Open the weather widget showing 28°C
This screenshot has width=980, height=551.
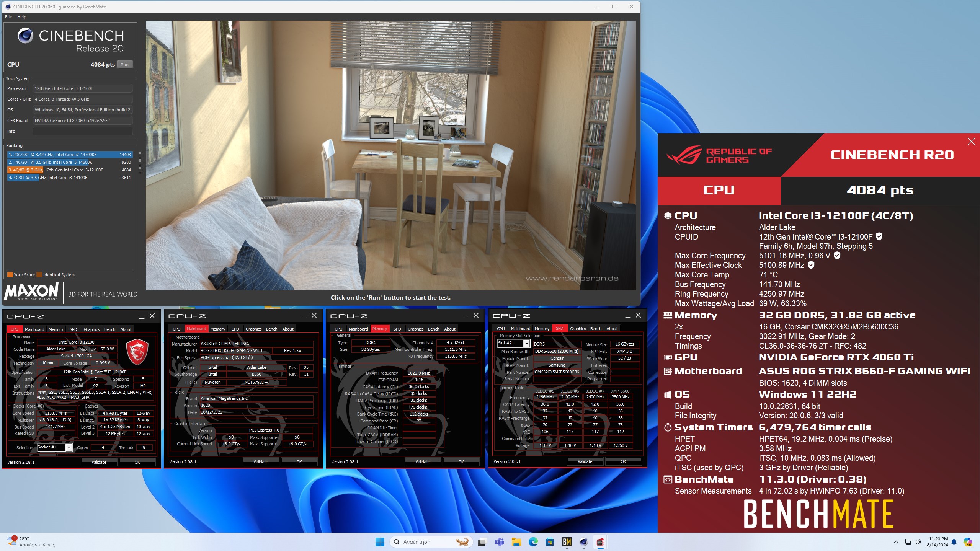click(31, 541)
